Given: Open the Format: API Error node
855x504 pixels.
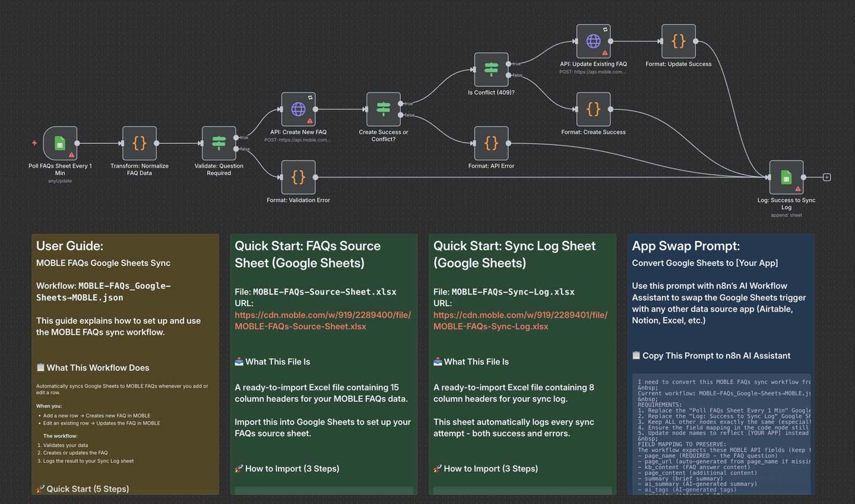Looking at the screenshot, I should point(491,143).
